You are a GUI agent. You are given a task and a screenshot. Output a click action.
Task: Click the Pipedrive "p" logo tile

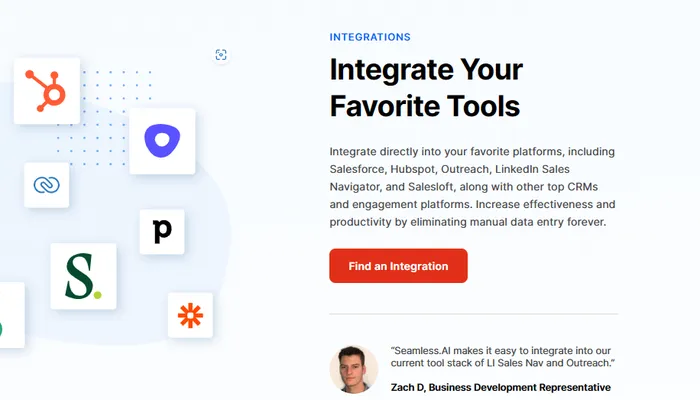pyautogui.click(x=162, y=231)
